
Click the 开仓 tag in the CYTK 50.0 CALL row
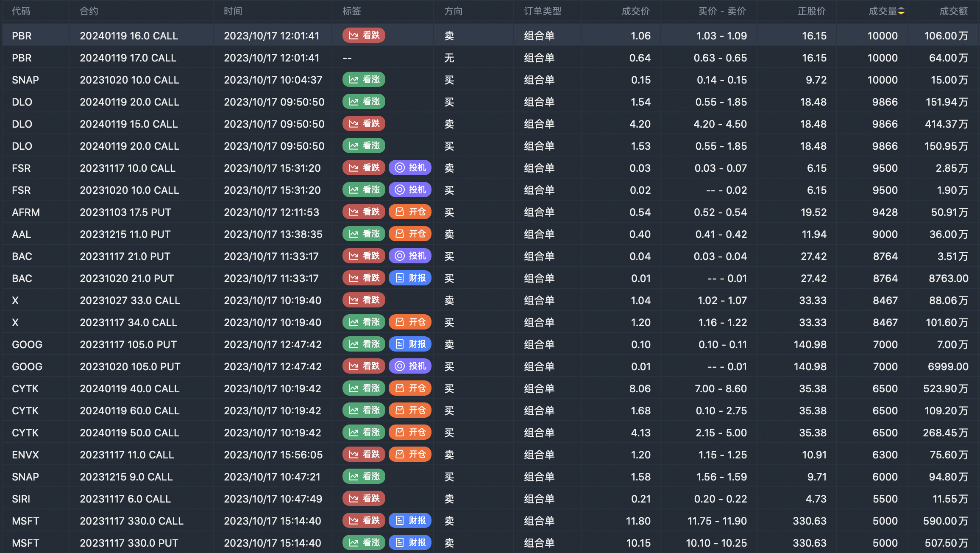(410, 433)
